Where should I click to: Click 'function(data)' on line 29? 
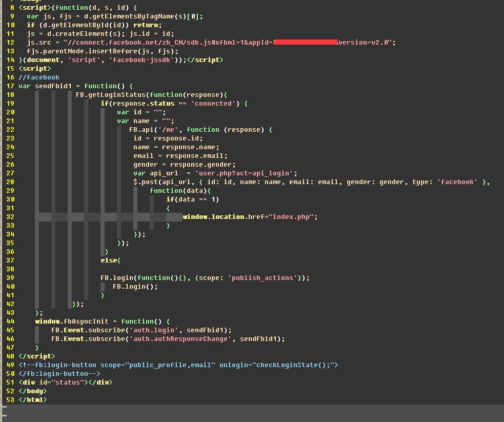tap(178, 190)
